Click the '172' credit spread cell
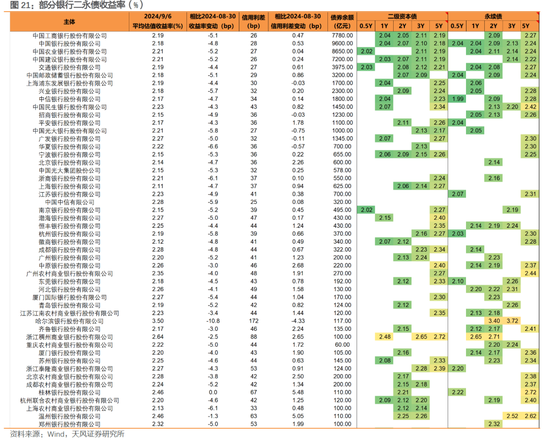The height and width of the screenshot is (442, 550). 254,321
